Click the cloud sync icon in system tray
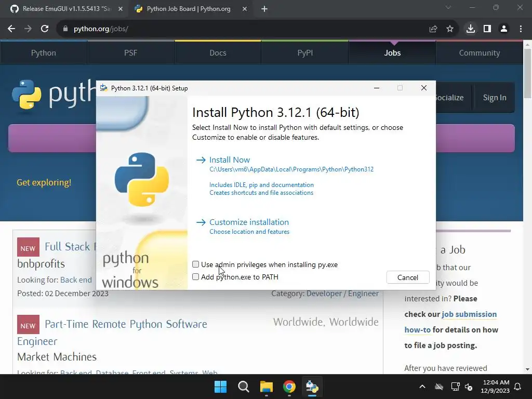The height and width of the screenshot is (399, 532). (x=439, y=387)
